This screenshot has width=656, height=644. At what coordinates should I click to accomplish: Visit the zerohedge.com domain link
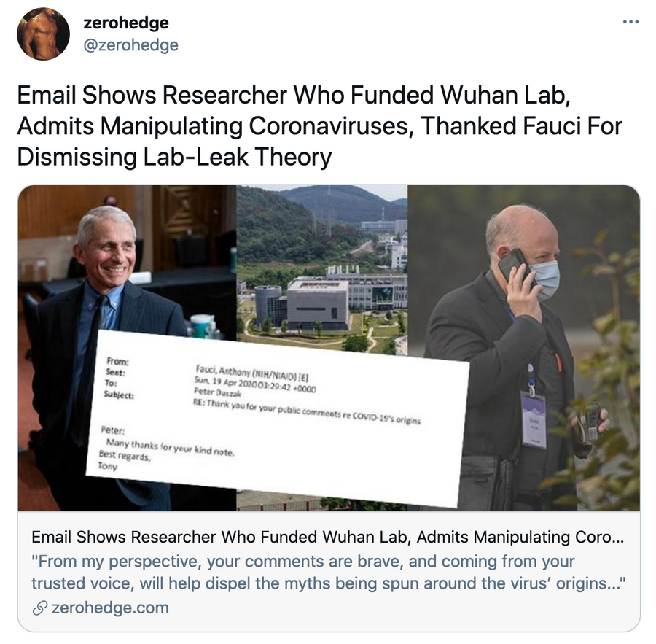pos(110,608)
